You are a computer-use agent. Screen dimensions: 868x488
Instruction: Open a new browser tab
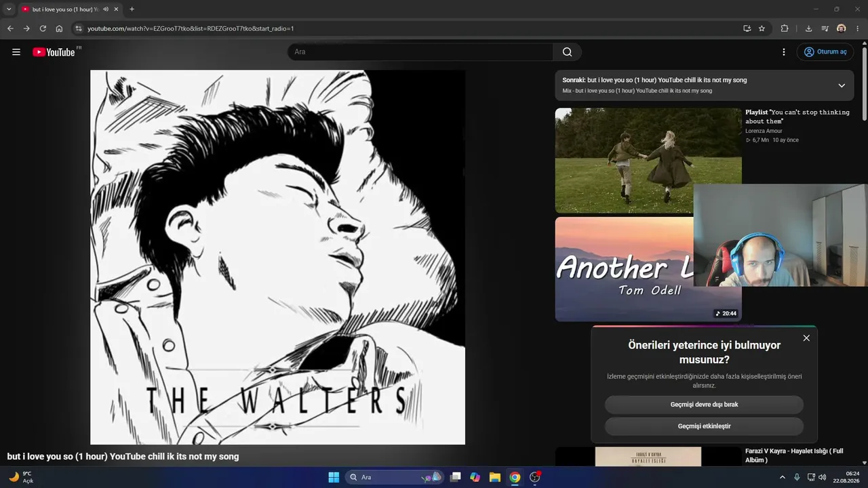(x=132, y=9)
